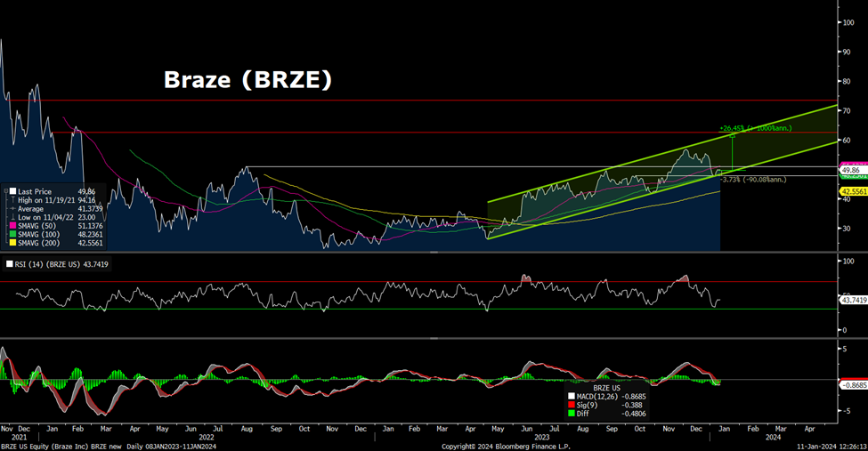
Task: Click the pink SMAVG (50) swatch
Action: (x=12, y=226)
